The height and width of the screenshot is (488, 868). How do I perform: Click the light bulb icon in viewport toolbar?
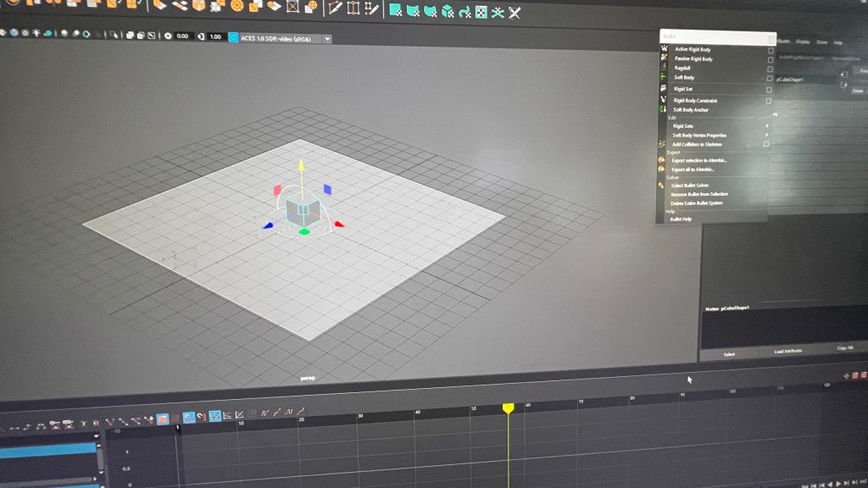[x=36, y=33]
